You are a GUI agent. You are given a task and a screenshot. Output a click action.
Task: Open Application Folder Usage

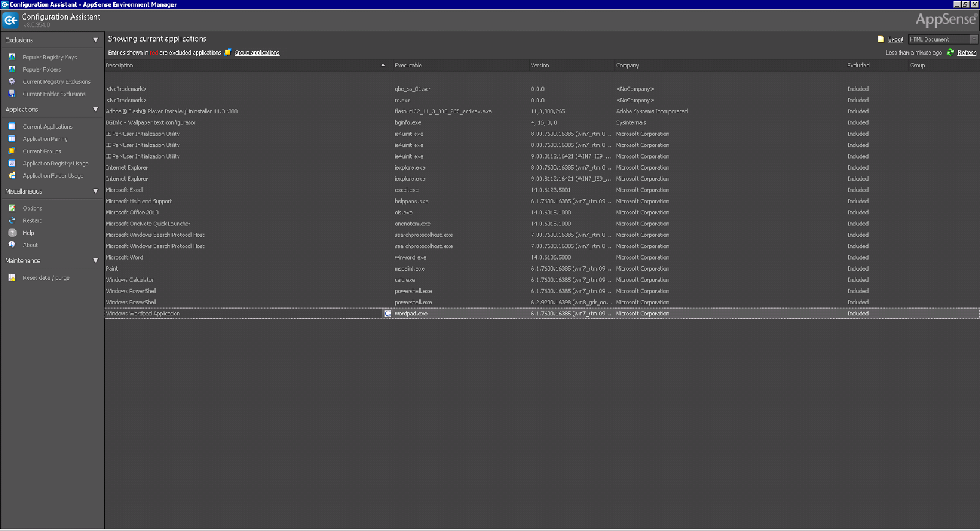(x=53, y=176)
